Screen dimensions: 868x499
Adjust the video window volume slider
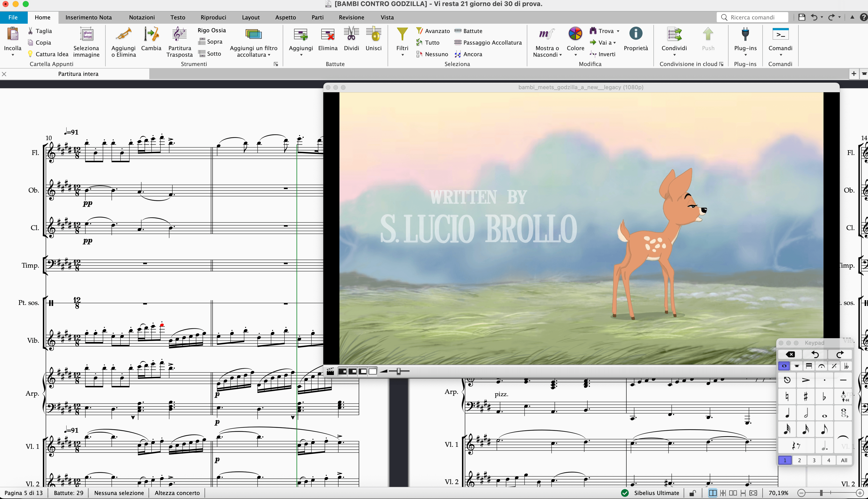(398, 371)
